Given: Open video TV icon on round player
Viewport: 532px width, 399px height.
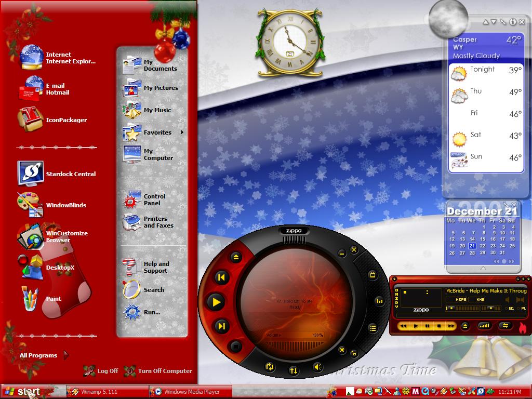Looking at the screenshot, I should (373, 274).
